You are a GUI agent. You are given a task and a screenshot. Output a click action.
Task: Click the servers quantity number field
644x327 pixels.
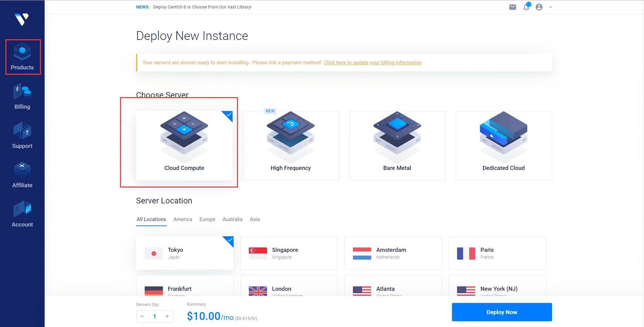point(155,317)
